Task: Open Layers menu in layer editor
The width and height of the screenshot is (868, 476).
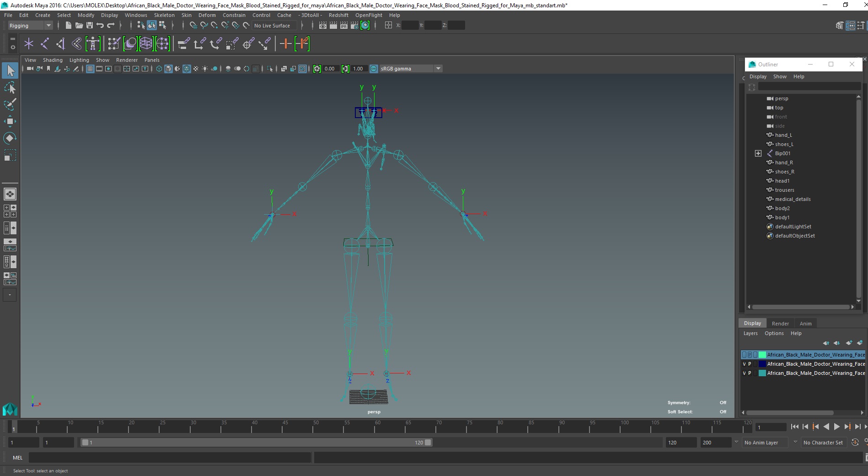Action: tap(750, 333)
